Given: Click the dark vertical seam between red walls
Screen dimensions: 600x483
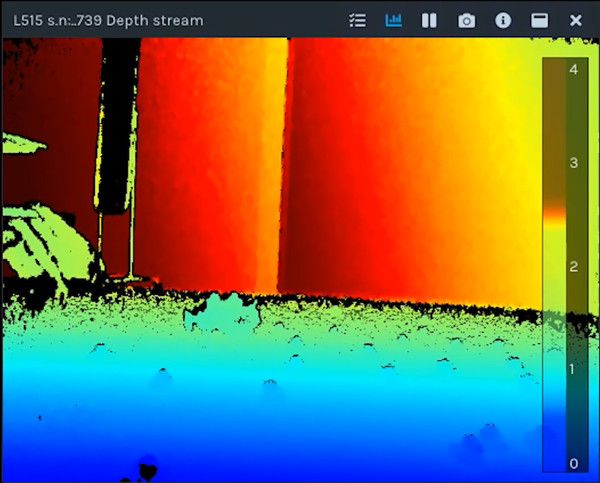Looking at the screenshot, I should click(x=282, y=160).
